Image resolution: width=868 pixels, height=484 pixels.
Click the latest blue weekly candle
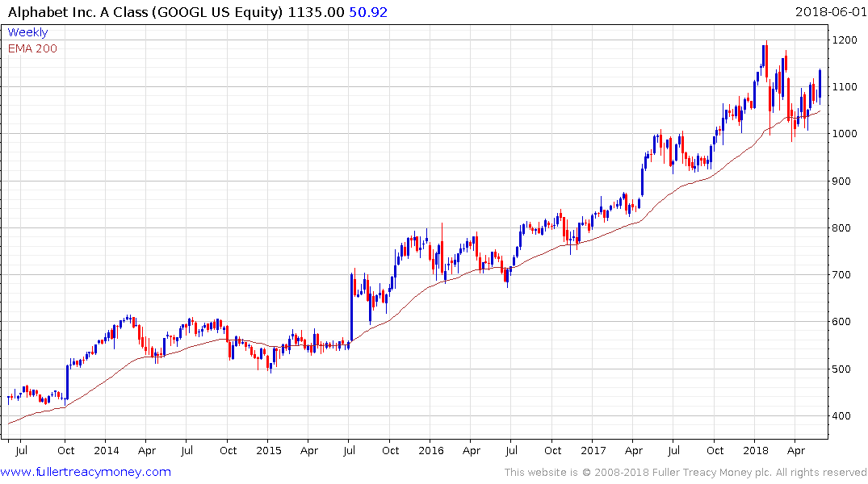[820, 86]
